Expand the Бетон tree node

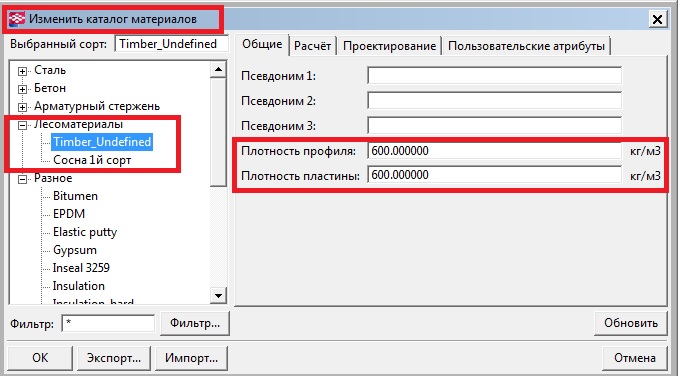(x=22, y=89)
